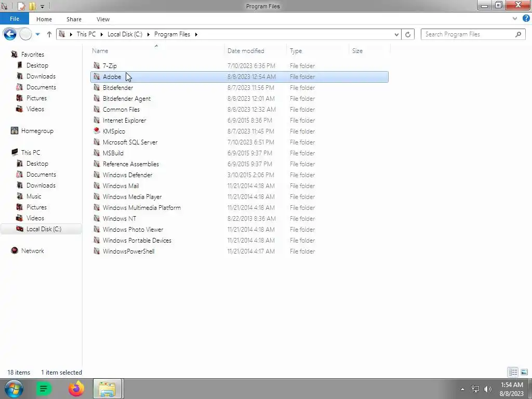
Task: Click the File Explorer taskbar button
Action: 108,389
